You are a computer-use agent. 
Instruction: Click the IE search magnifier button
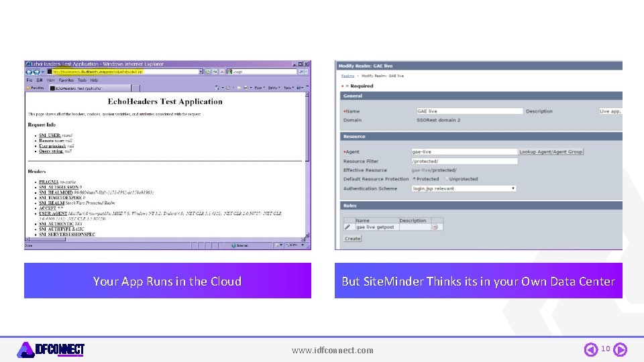tap(301, 72)
